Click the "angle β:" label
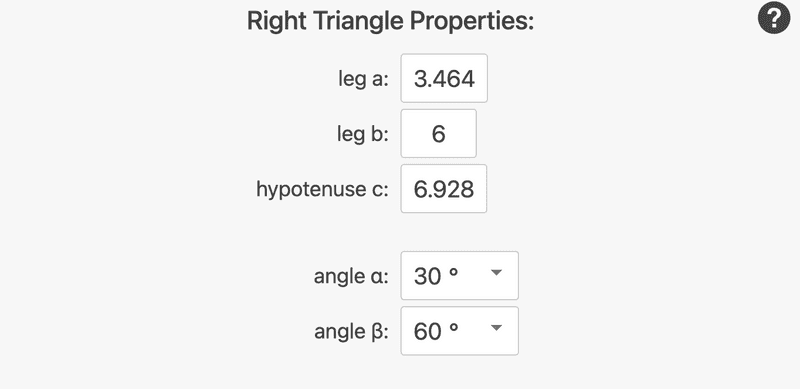The height and width of the screenshot is (389, 800). [351, 332]
